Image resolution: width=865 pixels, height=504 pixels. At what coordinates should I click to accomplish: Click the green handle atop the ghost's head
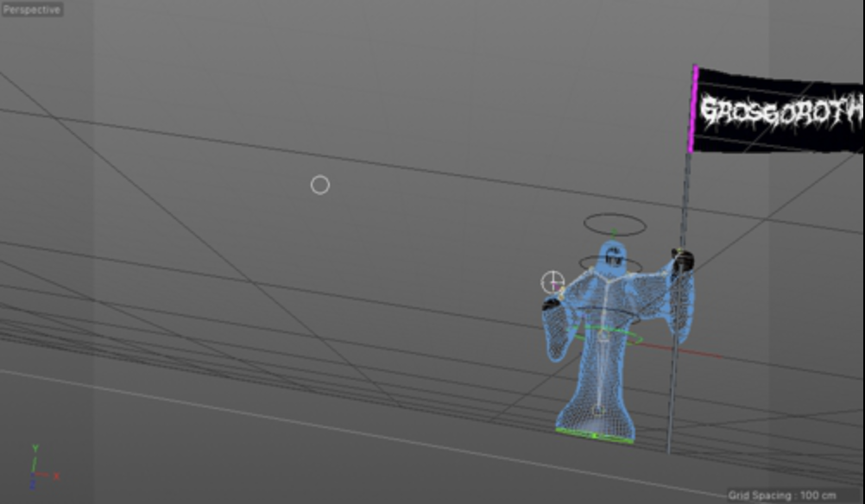click(x=614, y=233)
